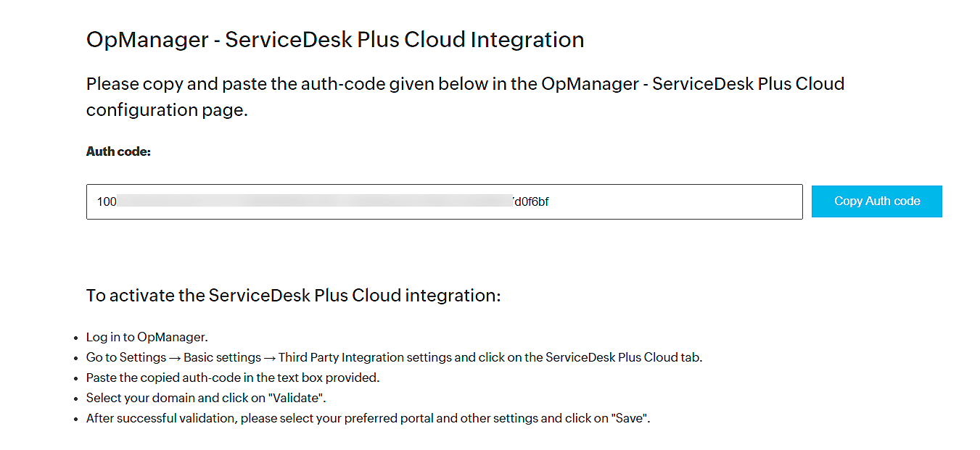The image size is (980, 450).
Task: Click the OpManager - ServiceDesk Plus Cloud Integration heading
Action: (x=334, y=39)
